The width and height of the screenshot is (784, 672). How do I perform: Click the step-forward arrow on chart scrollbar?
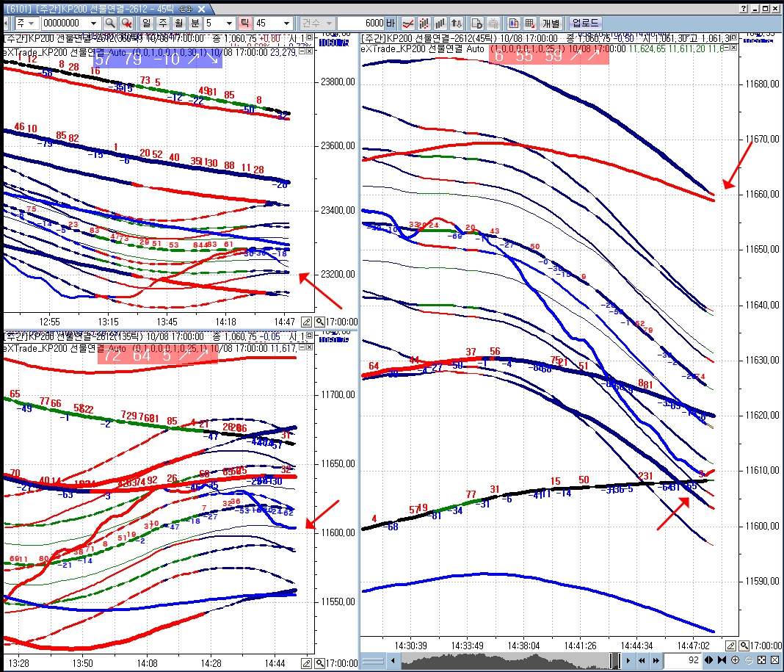pos(628,660)
